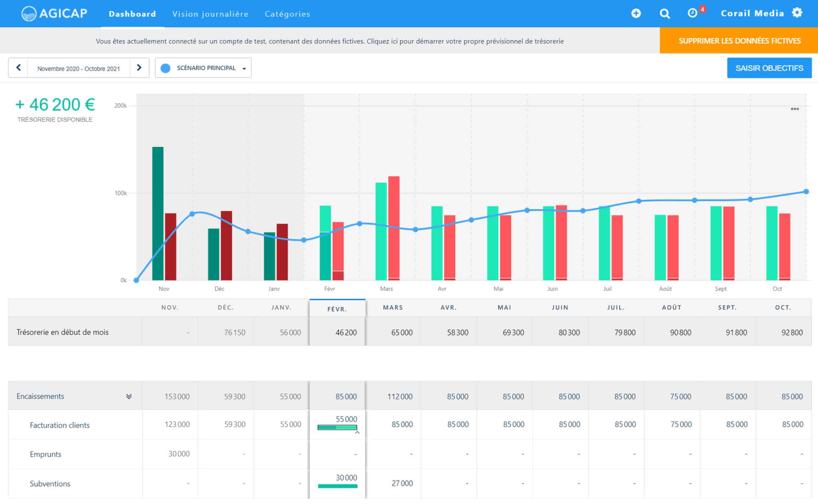The width and height of the screenshot is (818, 504).
Task: Open the settings gear next to Corail Media
Action: (x=798, y=13)
